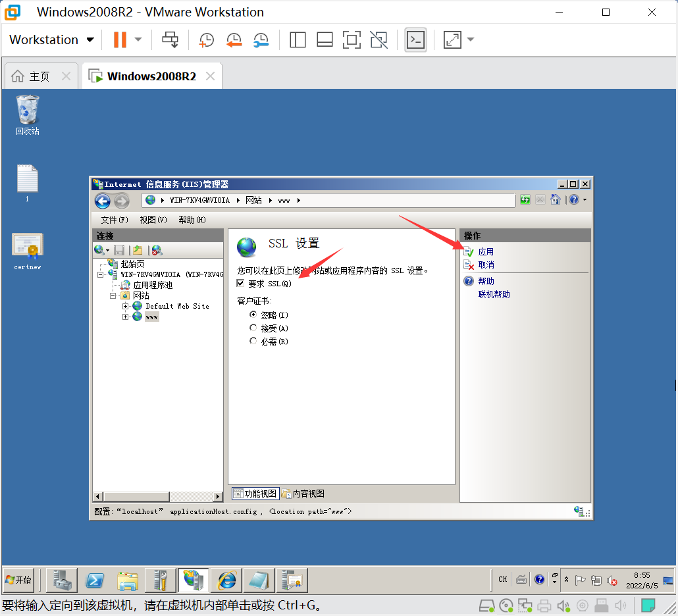Open VMware console view
This screenshot has width=678, height=616.
coord(415,39)
